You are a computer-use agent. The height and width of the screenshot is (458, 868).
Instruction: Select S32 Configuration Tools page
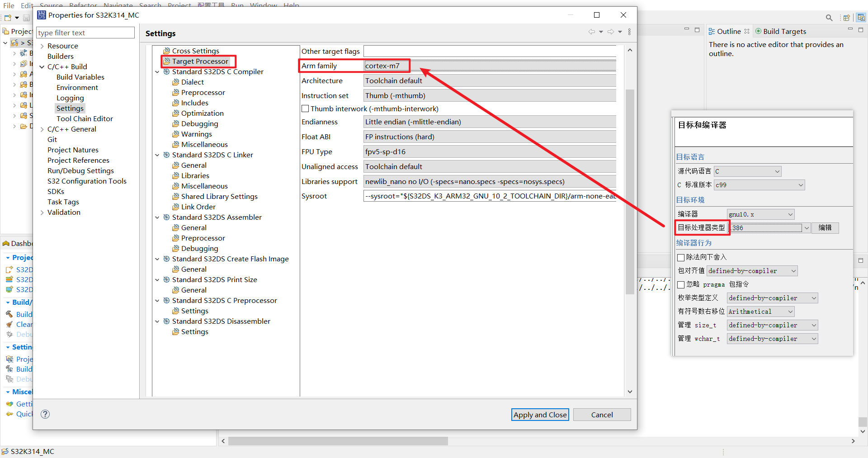87,181
